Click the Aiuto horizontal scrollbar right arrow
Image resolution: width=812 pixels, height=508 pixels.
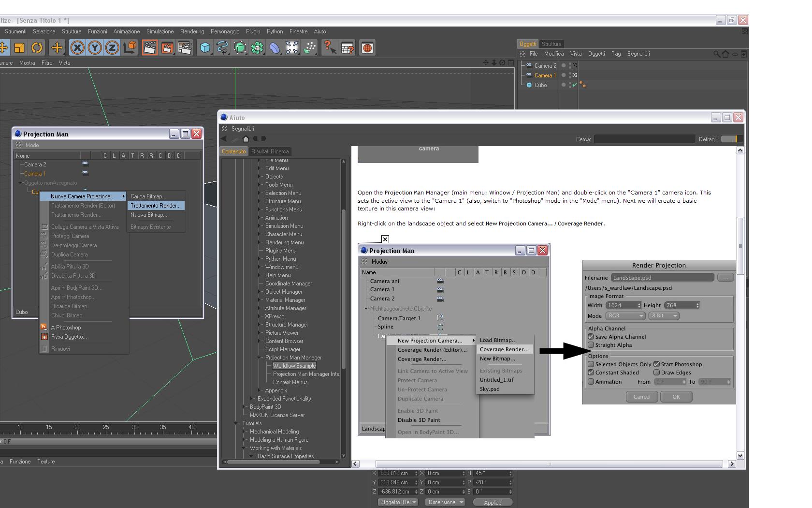(x=732, y=464)
